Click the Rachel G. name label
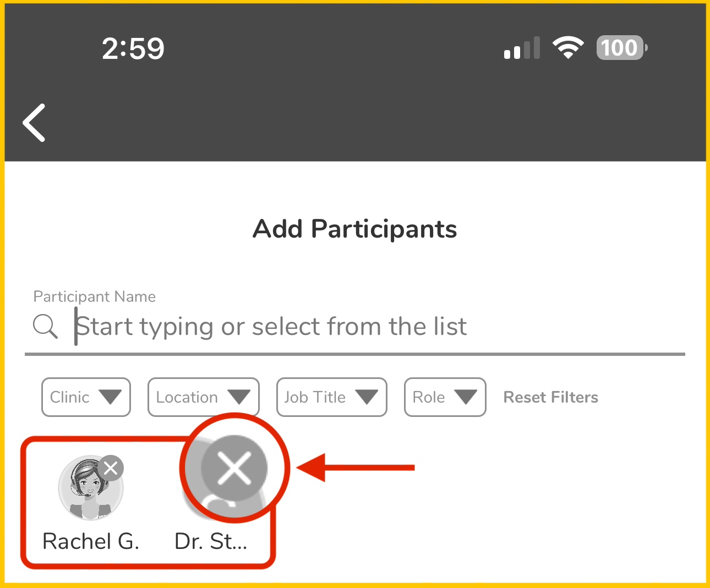Viewport: 710px width, 588px height. point(91,541)
